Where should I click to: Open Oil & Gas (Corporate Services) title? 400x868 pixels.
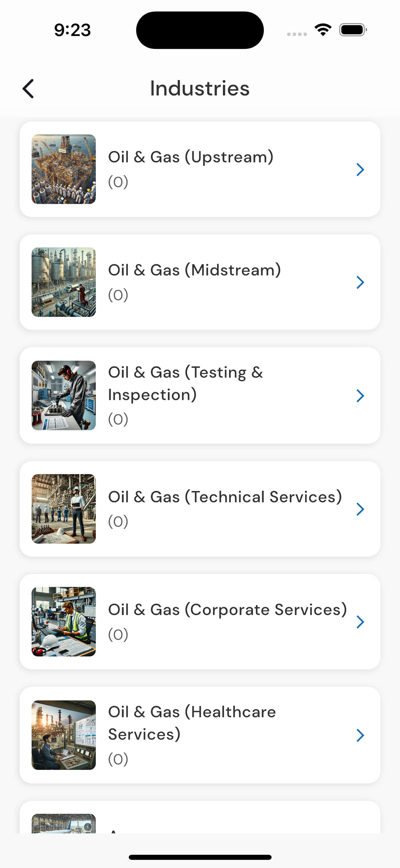(228, 610)
